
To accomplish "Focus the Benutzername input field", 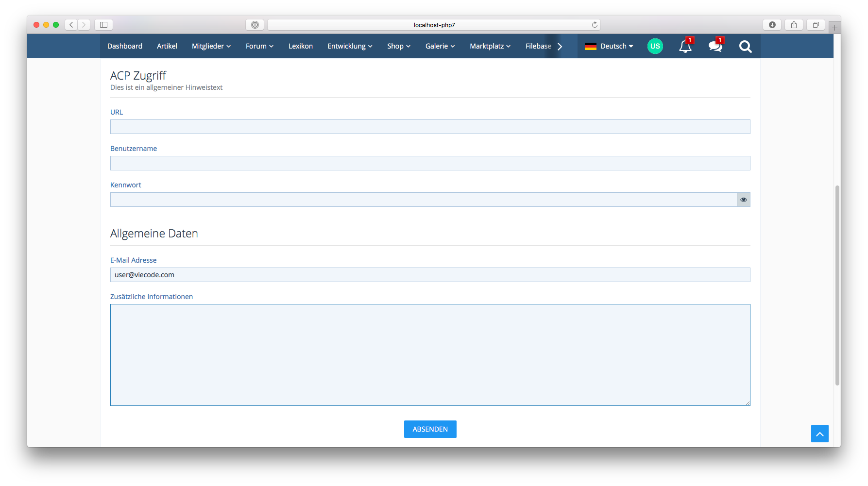I will 430,163.
